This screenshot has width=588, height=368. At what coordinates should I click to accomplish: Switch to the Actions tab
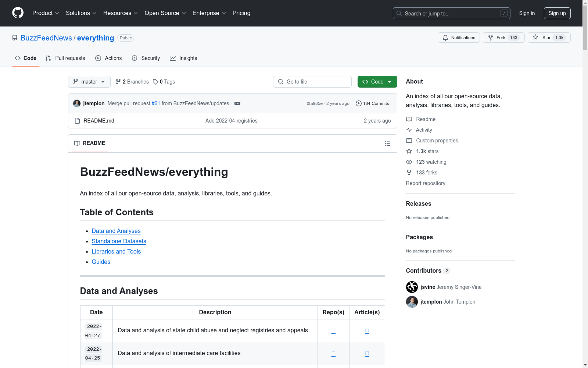108,58
